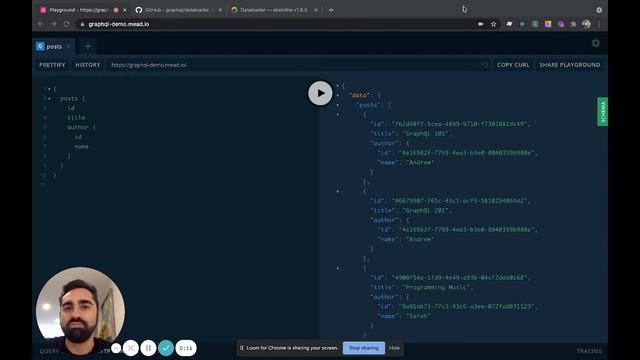Image resolution: width=640 pixels, height=360 pixels.
Task: Hide the screen sharing notification
Action: coord(394,348)
